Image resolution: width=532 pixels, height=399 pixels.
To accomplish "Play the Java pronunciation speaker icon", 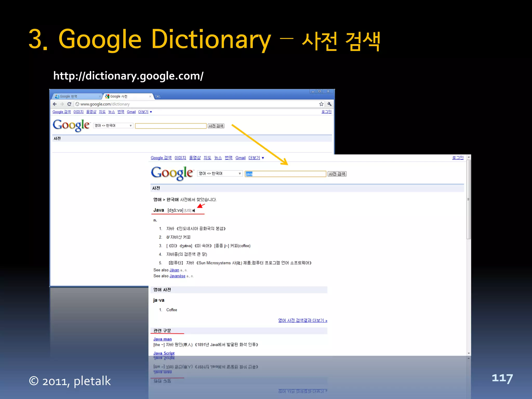I will (194, 210).
